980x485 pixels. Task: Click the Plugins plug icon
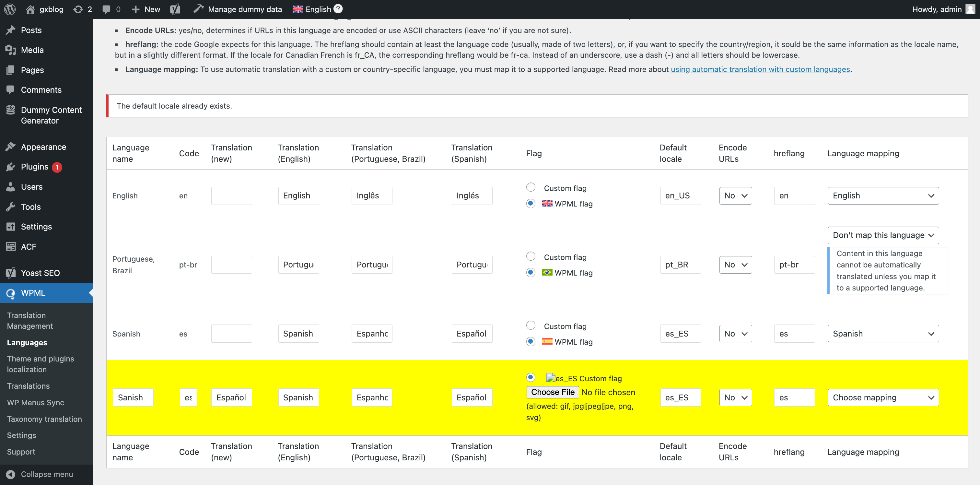tap(11, 167)
